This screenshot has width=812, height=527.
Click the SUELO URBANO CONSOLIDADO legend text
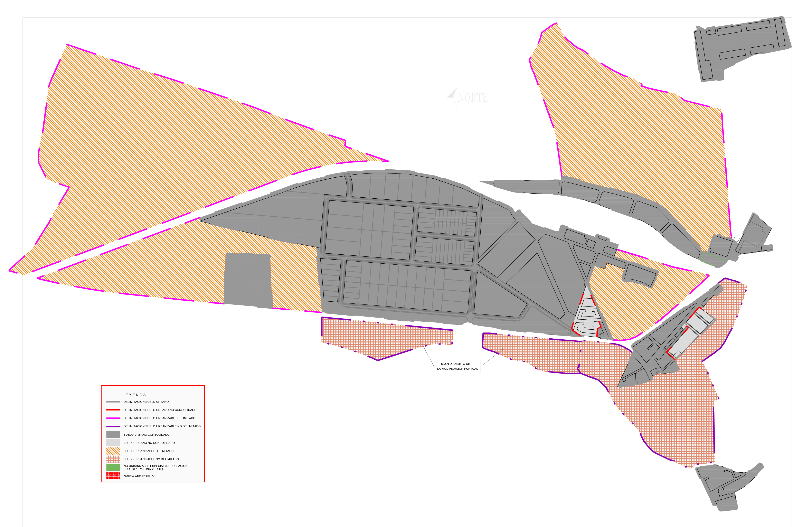[x=146, y=435]
